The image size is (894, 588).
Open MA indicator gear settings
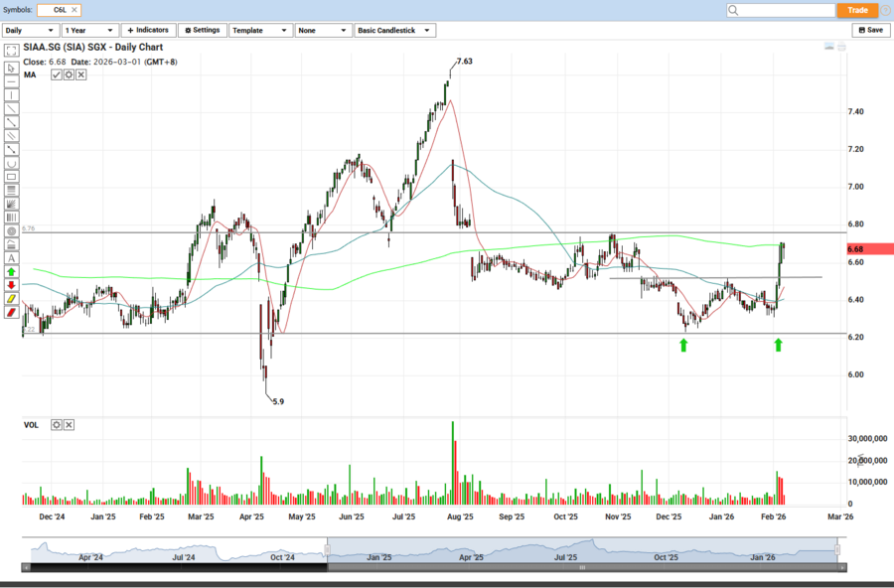click(x=69, y=74)
